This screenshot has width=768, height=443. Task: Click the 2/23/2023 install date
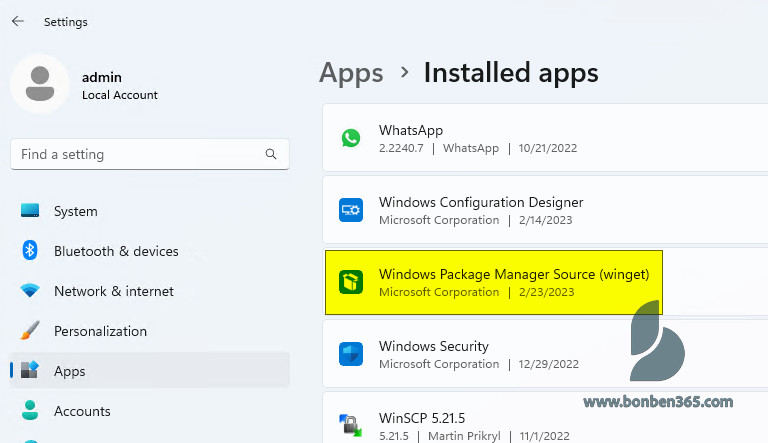[547, 292]
